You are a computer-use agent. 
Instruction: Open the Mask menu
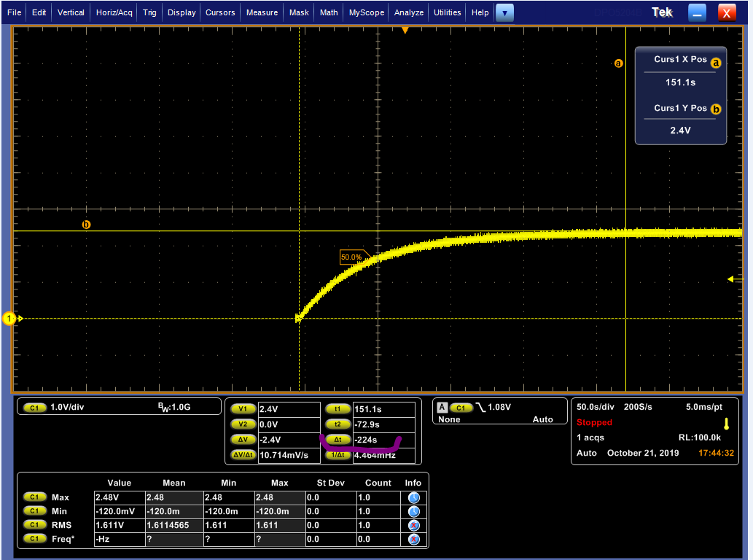pyautogui.click(x=299, y=12)
